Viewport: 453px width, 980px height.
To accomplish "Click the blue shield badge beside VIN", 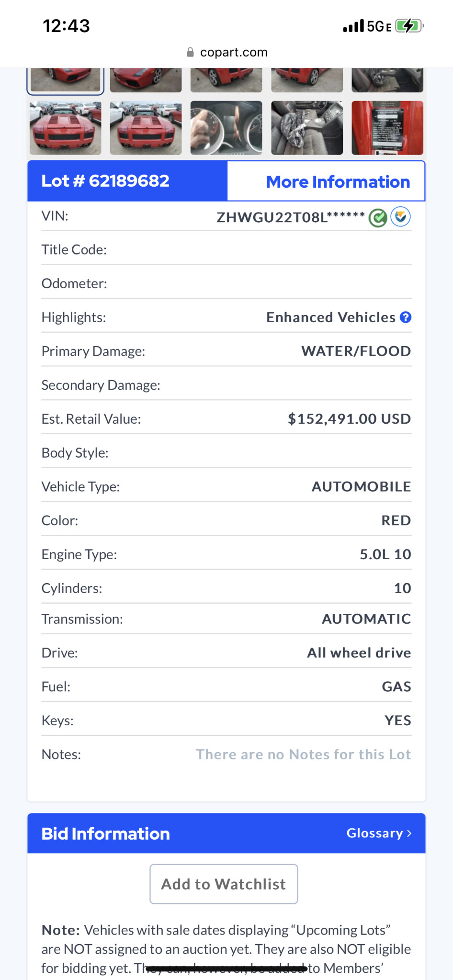I will tap(400, 217).
